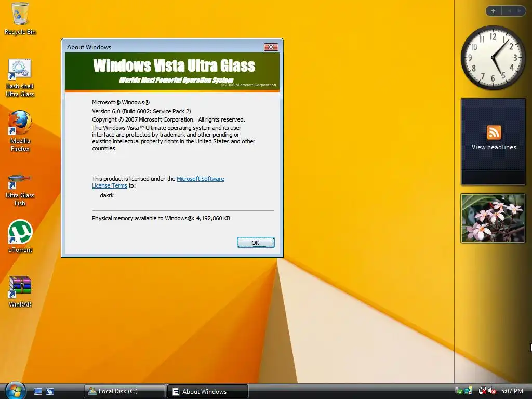This screenshot has height=399, width=532.
Task: Click the analog clock gadget
Action: click(x=493, y=58)
